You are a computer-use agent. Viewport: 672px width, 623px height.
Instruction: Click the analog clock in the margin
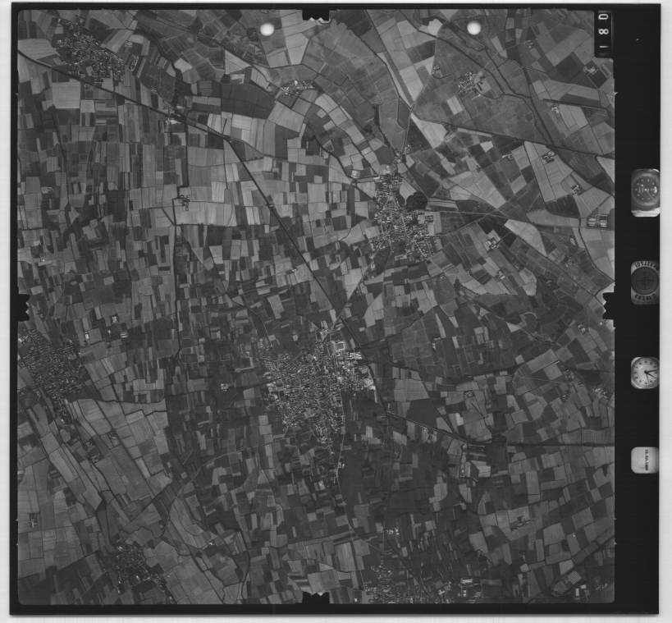[x=644, y=372]
